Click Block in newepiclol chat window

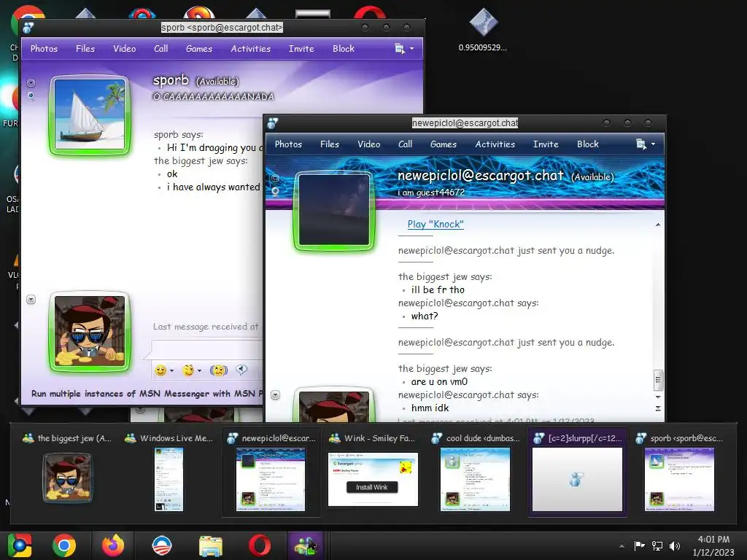point(588,144)
